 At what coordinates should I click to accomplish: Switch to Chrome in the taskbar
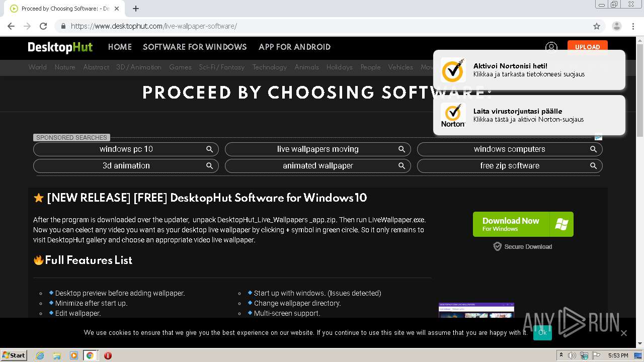click(90, 355)
